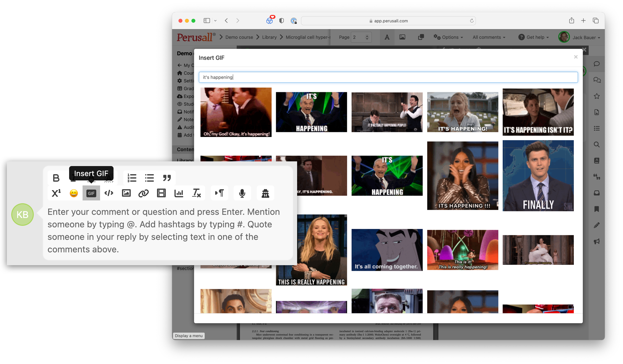Viewport: 623px width, 364px height.
Task: Change the page number with the stepper
Action: pyautogui.click(x=367, y=37)
